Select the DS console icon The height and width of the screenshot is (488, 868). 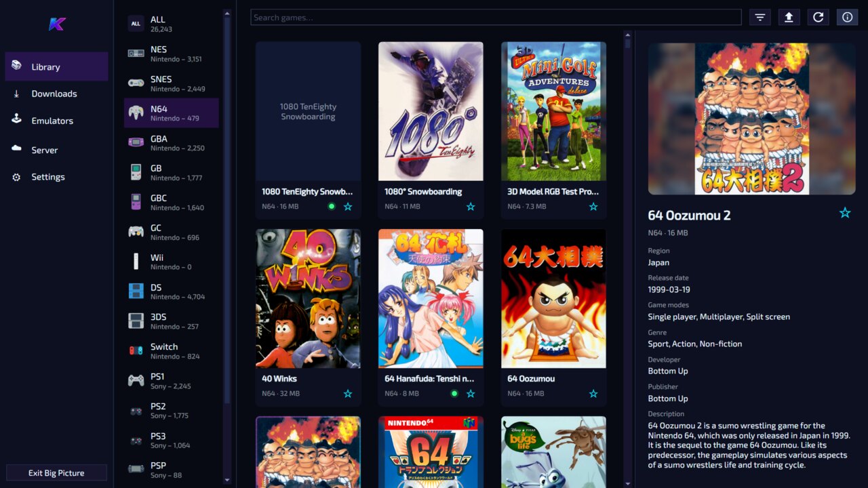[x=136, y=291]
